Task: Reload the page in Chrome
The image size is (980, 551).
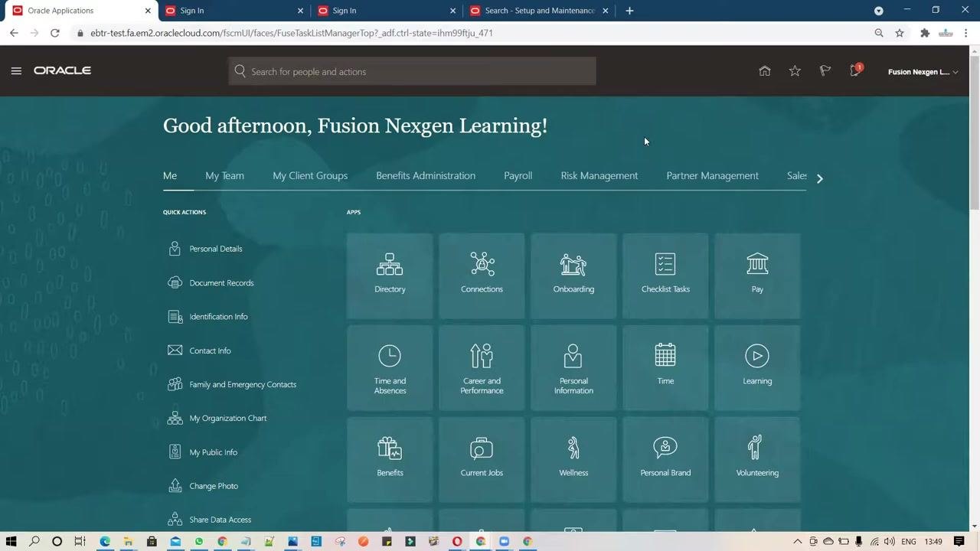Action: click(55, 33)
